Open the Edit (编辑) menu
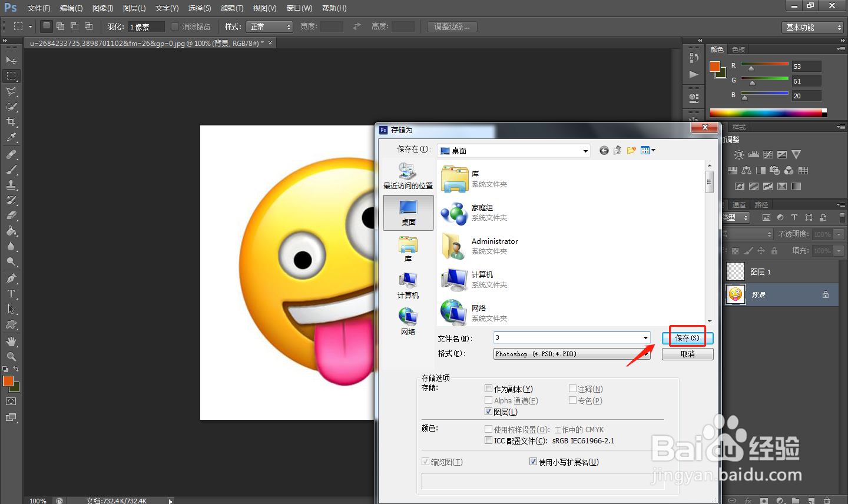The height and width of the screenshot is (504, 848). coord(71,8)
